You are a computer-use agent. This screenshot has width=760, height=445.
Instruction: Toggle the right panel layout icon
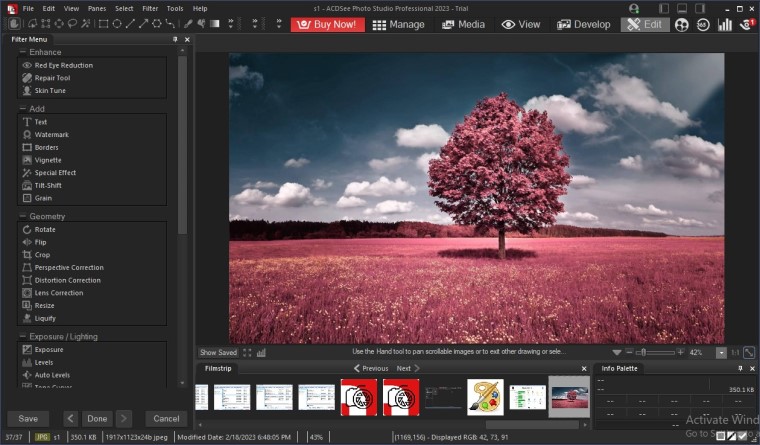[700, 8]
